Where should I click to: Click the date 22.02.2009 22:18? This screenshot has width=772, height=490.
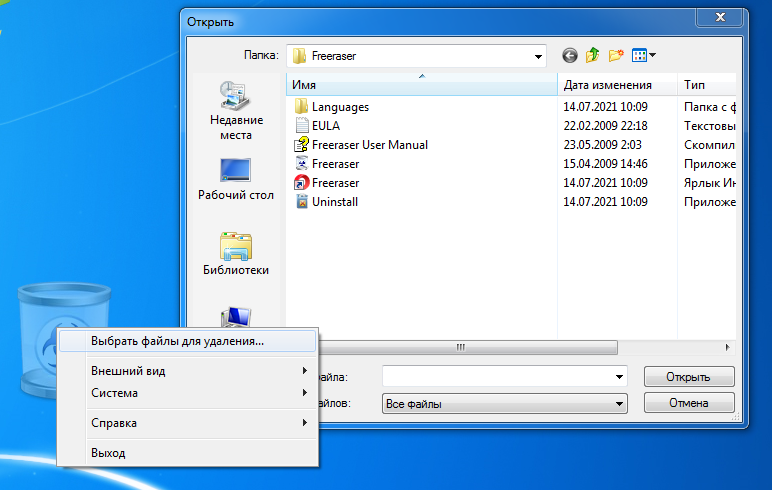[x=605, y=126]
